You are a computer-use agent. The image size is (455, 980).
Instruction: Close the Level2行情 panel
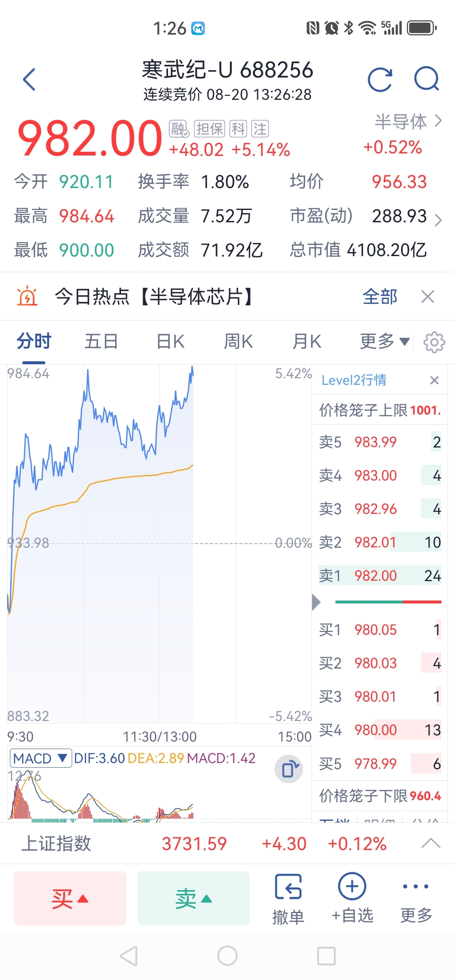pos(434,380)
